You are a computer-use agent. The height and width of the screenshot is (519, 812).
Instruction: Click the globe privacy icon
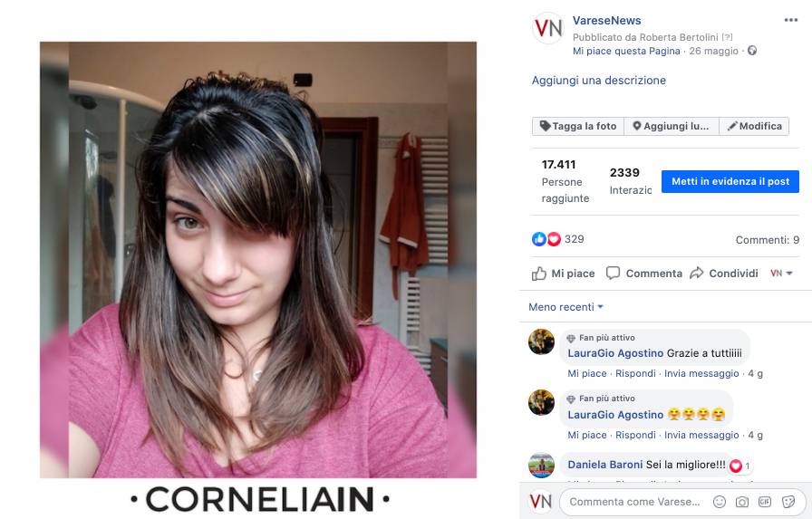(752, 51)
